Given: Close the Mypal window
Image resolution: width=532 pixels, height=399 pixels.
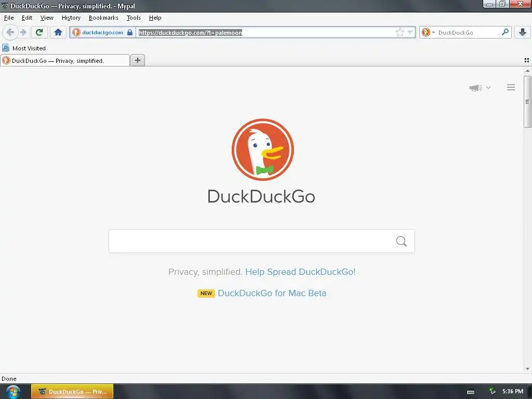Looking at the screenshot, I should (x=520, y=4).
